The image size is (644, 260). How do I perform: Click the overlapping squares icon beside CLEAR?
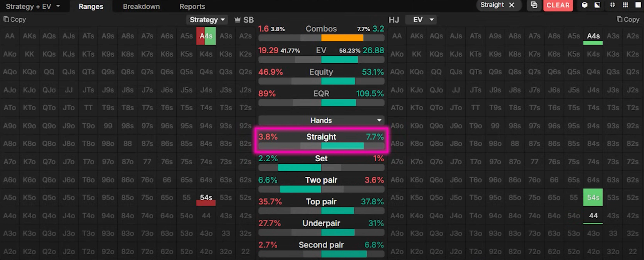(534, 5)
